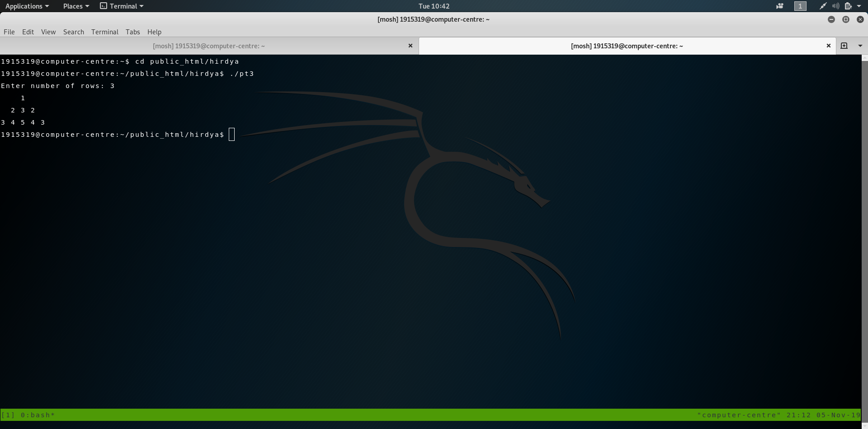Click the './pt3' command text
The image size is (868, 429).
[242, 74]
